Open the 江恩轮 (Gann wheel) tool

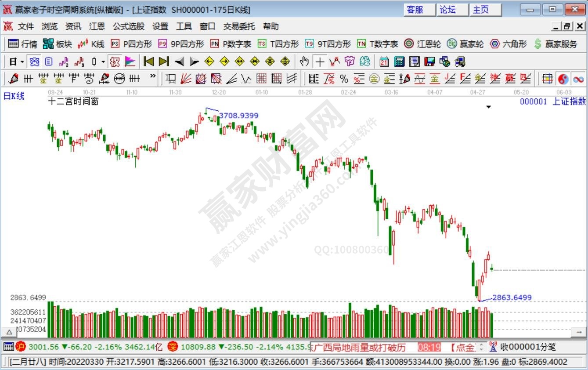(x=422, y=44)
